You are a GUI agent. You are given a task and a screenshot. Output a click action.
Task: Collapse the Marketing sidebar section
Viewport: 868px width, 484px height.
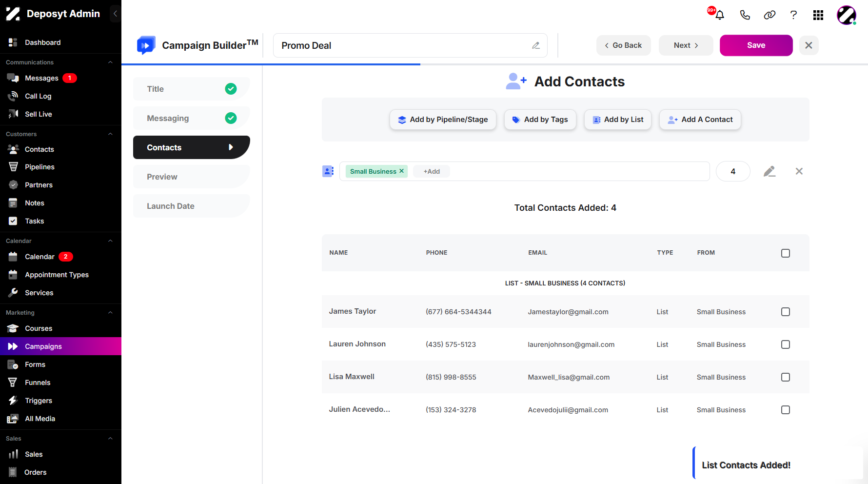pos(110,313)
